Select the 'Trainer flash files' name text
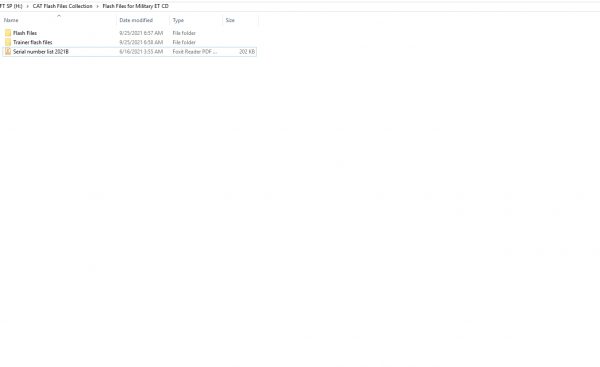The width and height of the screenshot is (600, 367). point(33,42)
